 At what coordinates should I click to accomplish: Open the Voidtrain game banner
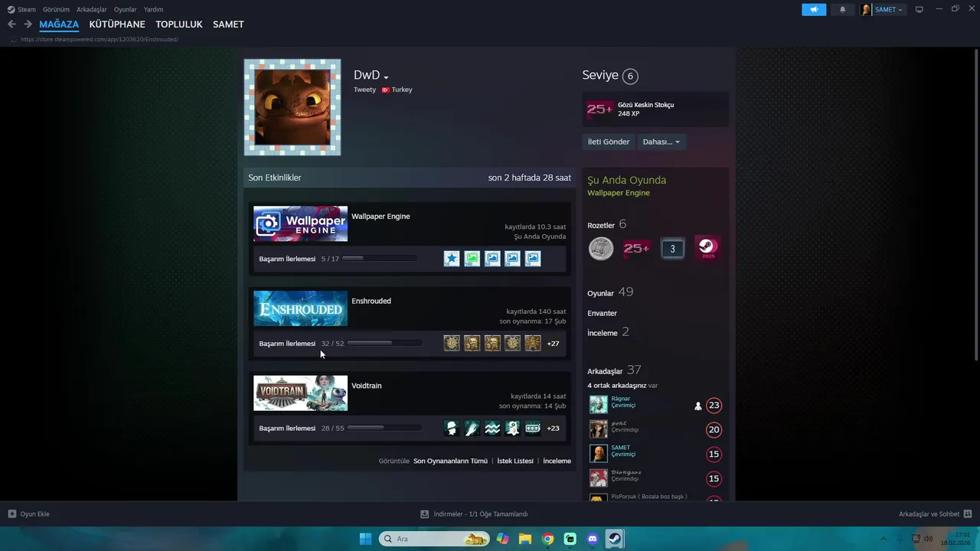point(300,393)
